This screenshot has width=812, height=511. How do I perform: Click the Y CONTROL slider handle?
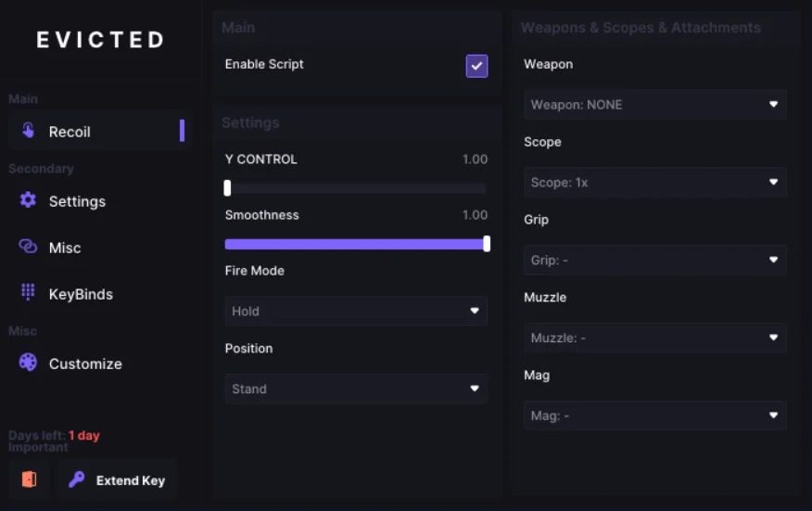tap(227, 188)
